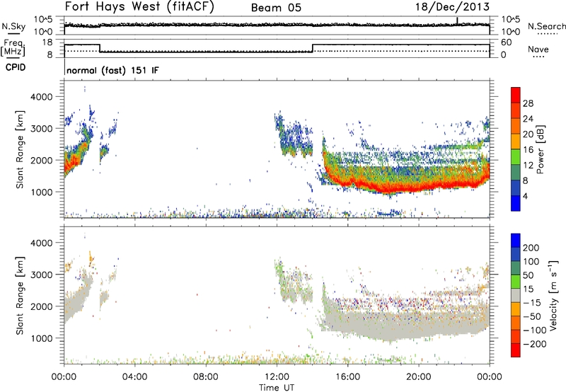This screenshot has width=566, height=392.
Task: Click the '200' tick on Velocity color bar
Action: (x=531, y=248)
